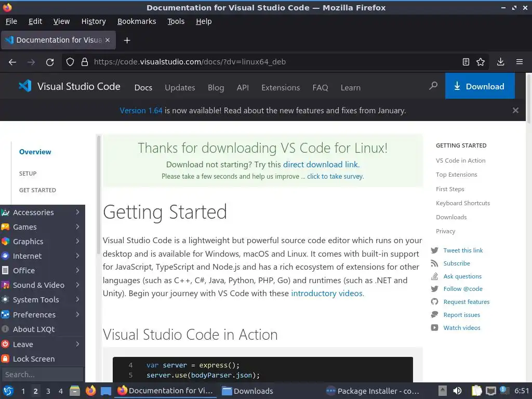The image size is (532, 399).
Task: Open the volume control tray icon
Action: coord(457,391)
